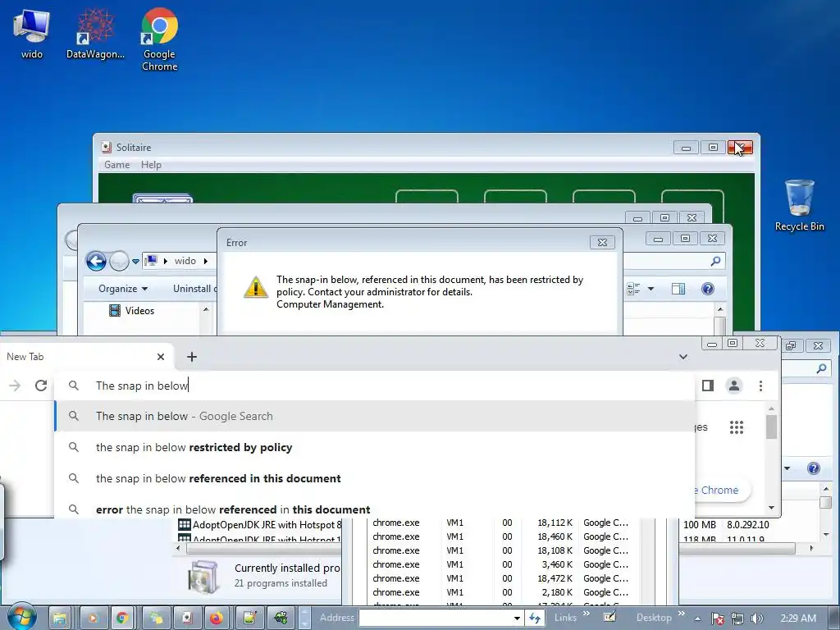Open the notepad-style taskbar icon
This screenshot has height=630, width=840.
[249, 619]
